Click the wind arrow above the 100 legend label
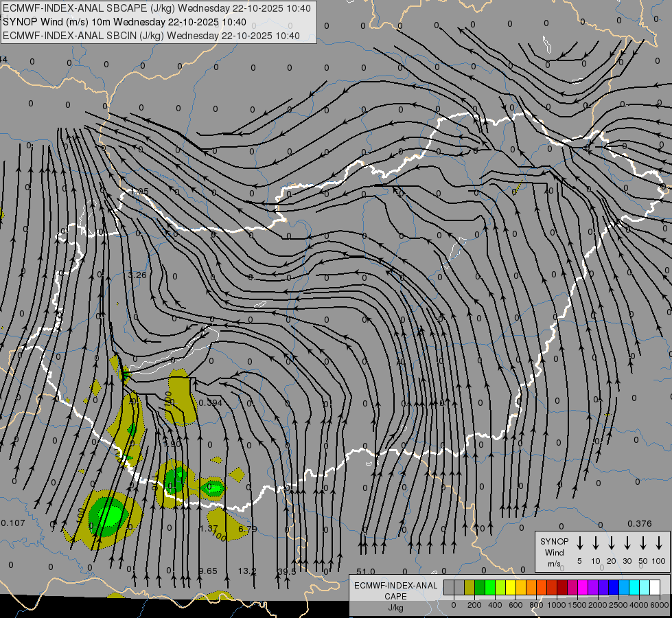The width and height of the screenshot is (672, 618). [659, 543]
